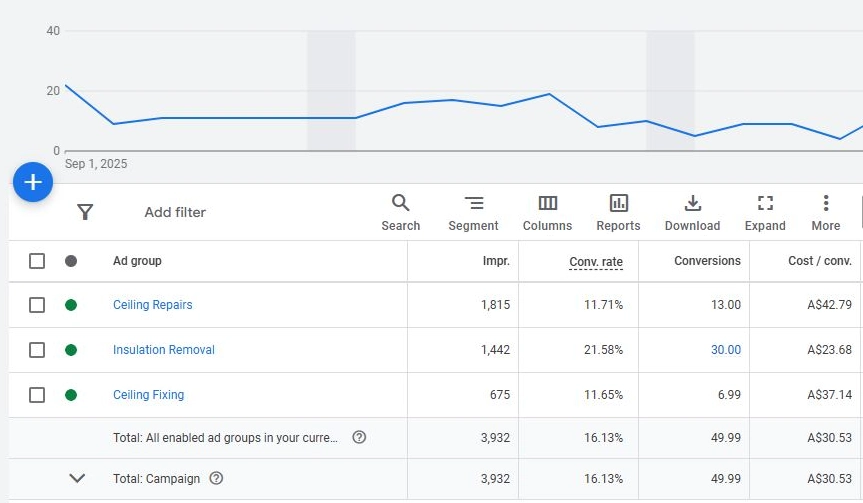Check the Insulation Removal row checkbox
The height and width of the screenshot is (503, 863).
[x=37, y=350]
